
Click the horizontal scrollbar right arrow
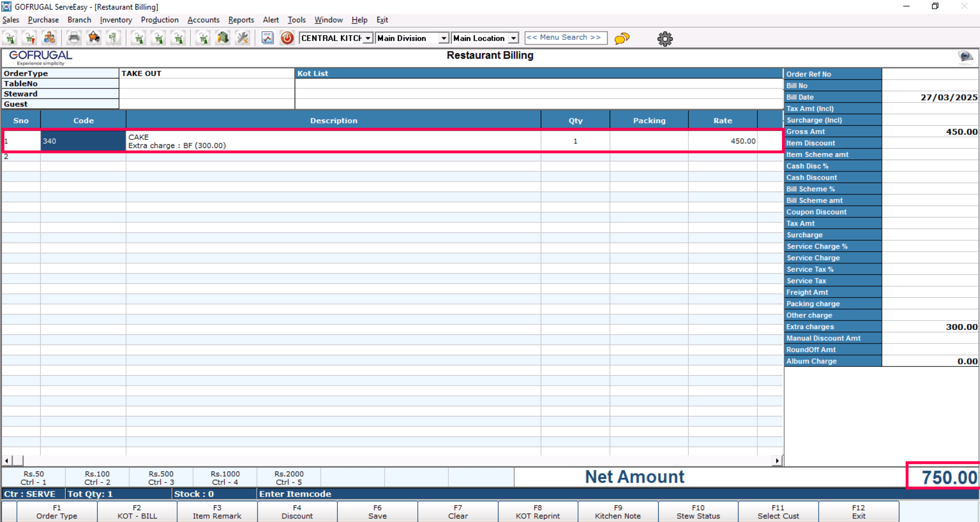[x=777, y=461]
